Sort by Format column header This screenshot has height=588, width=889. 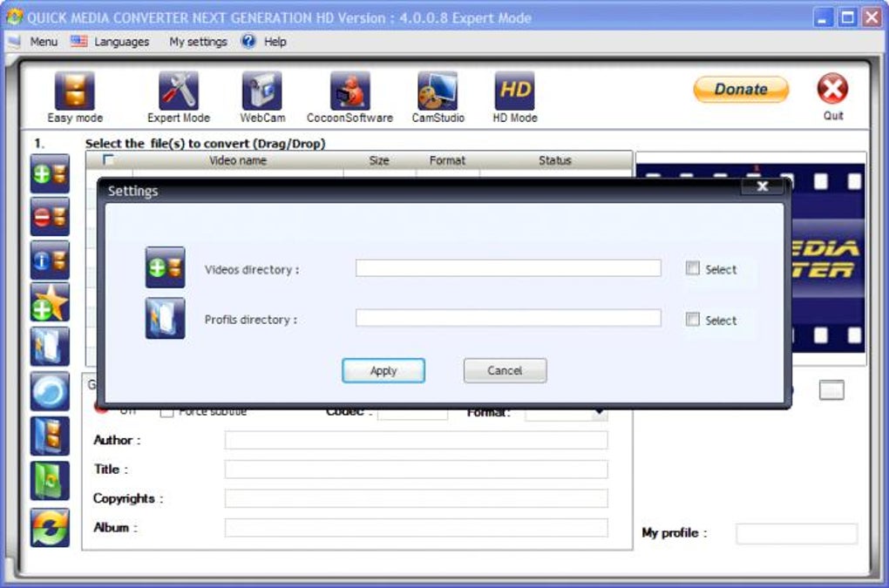tap(447, 160)
